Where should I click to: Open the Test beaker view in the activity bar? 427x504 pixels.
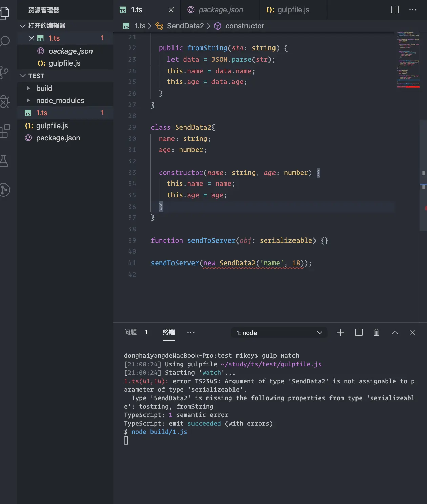4,160
